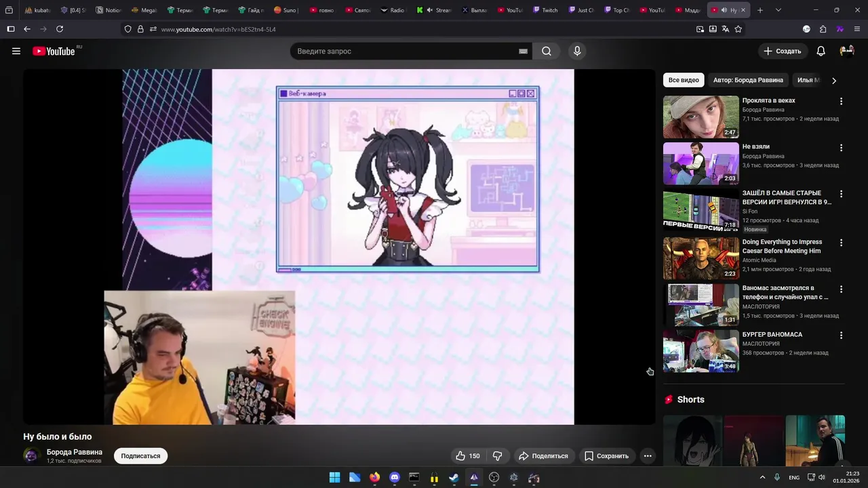Open Windows Start menu
The image size is (868, 488).
click(x=335, y=478)
